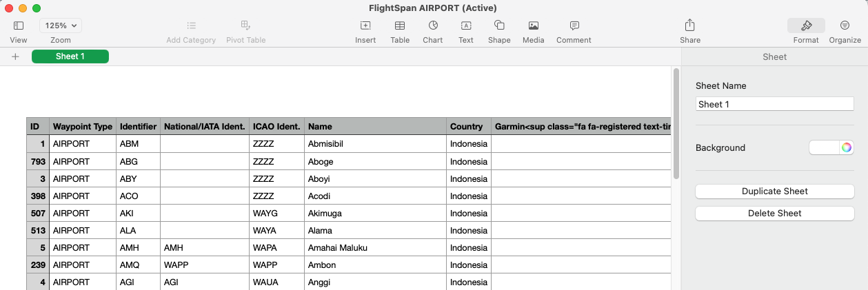
Task: Open the Media menu icon
Action: point(533,25)
